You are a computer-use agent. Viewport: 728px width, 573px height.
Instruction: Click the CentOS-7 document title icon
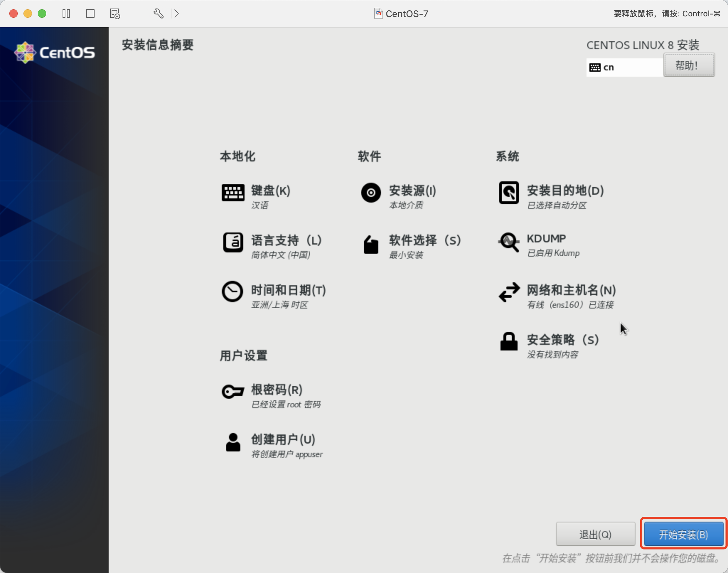click(378, 14)
